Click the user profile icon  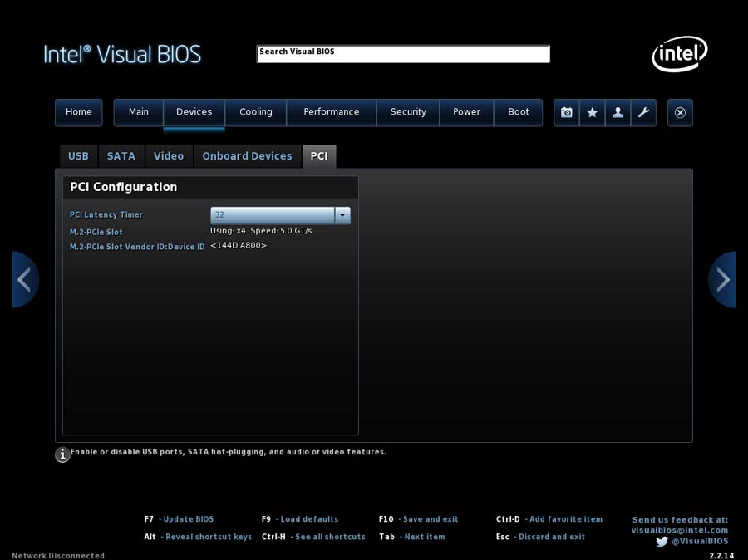[x=618, y=112]
